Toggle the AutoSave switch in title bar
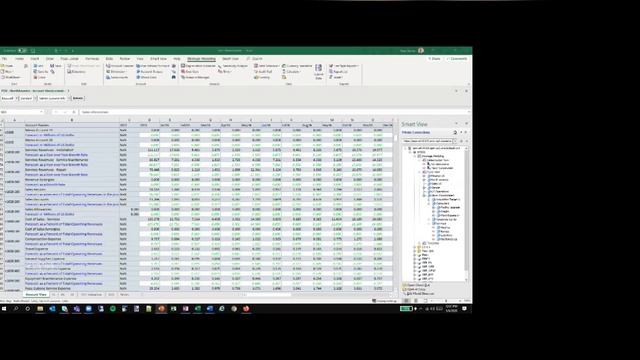The height and width of the screenshot is (360, 640). (x=23, y=51)
